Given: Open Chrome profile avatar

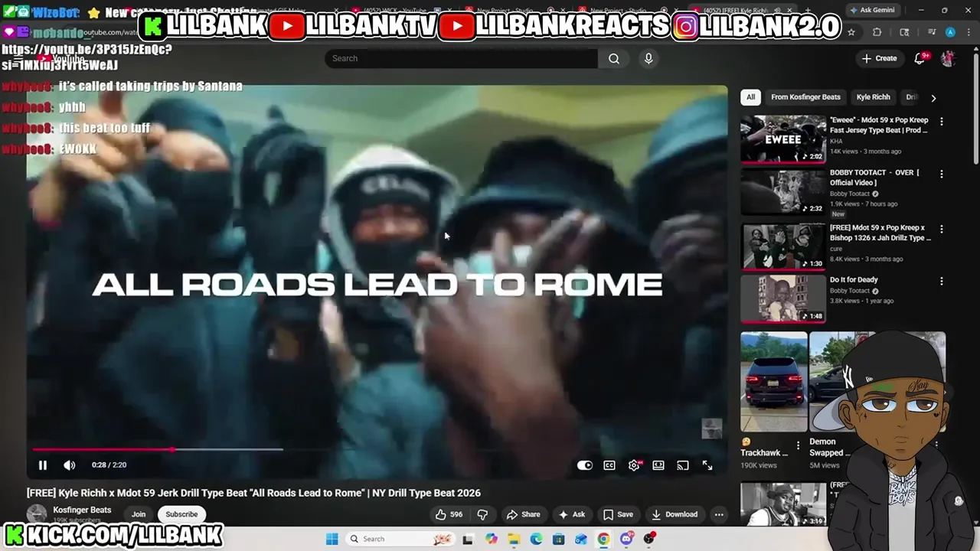Looking at the screenshot, I should click(950, 32).
